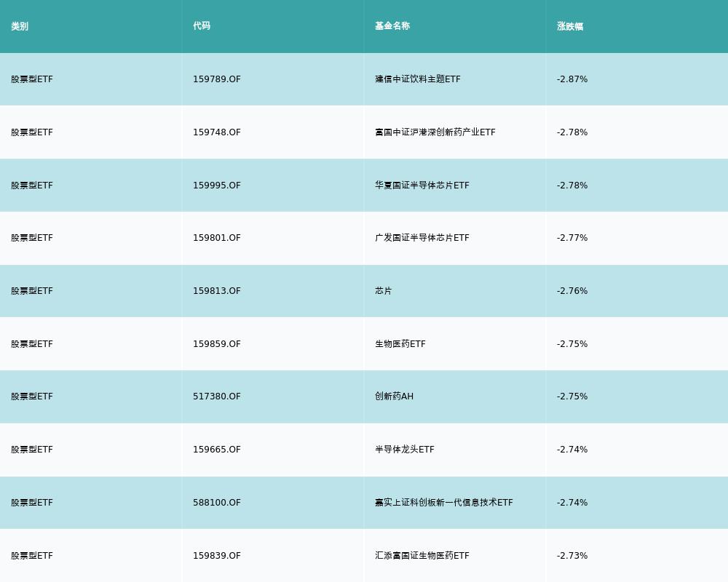The width and height of the screenshot is (728, 582).
Task: Click the 基金名称 column header
Action: point(392,26)
